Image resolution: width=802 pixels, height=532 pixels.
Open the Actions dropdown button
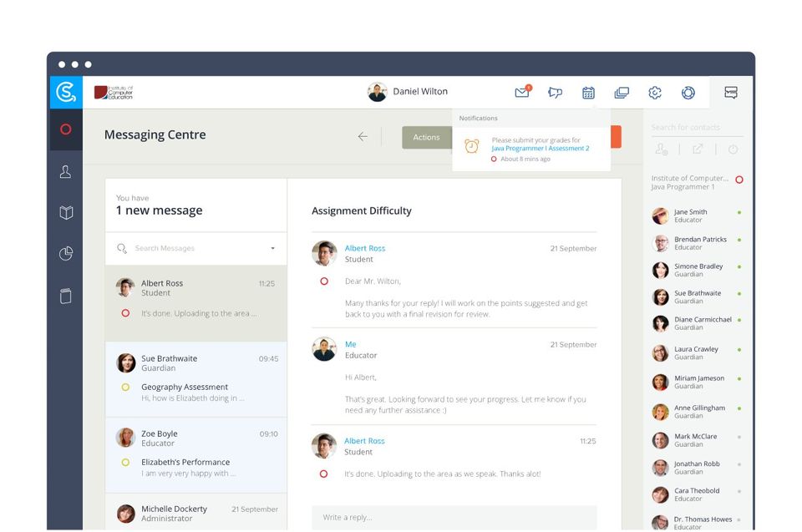pos(427,137)
